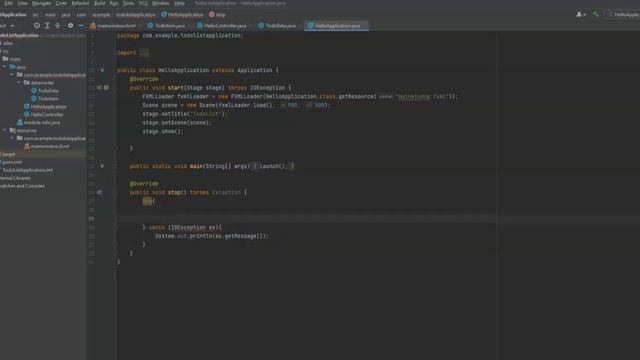Screen dimensions: 640x360
Task: Click the Collapse All icon in Project panel
Action: pyautogui.click(x=58, y=25)
